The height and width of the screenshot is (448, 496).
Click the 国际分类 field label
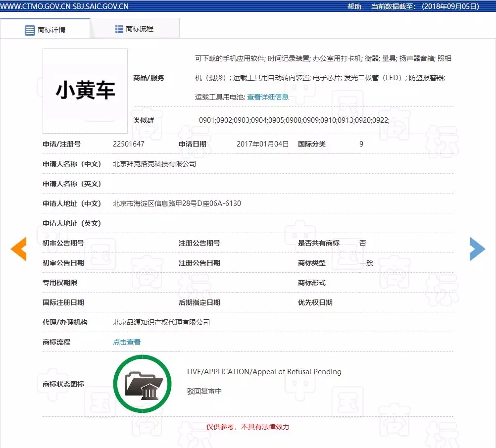click(311, 144)
